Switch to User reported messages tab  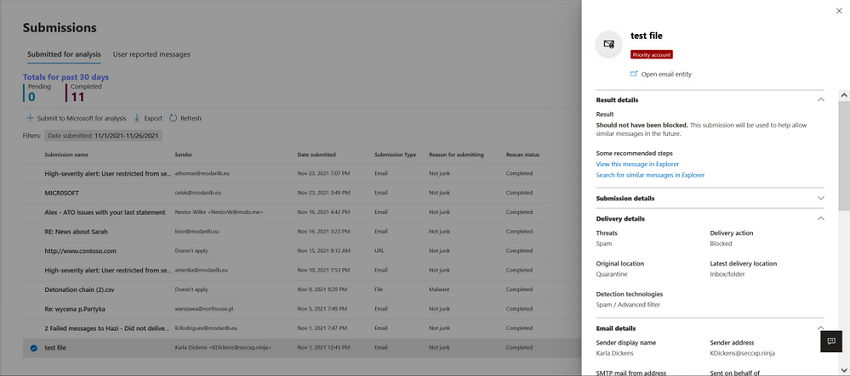click(x=151, y=54)
